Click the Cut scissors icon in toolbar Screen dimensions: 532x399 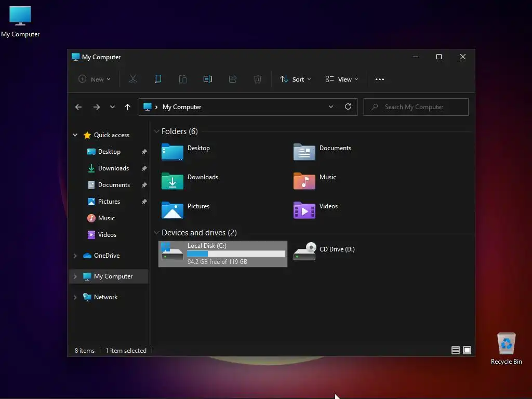tap(132, 79)
